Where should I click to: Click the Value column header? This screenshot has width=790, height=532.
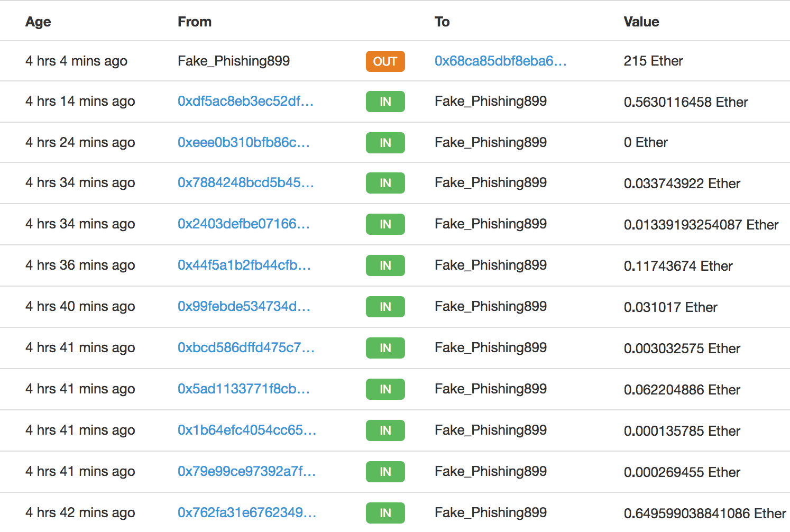(x=641, y=22)
